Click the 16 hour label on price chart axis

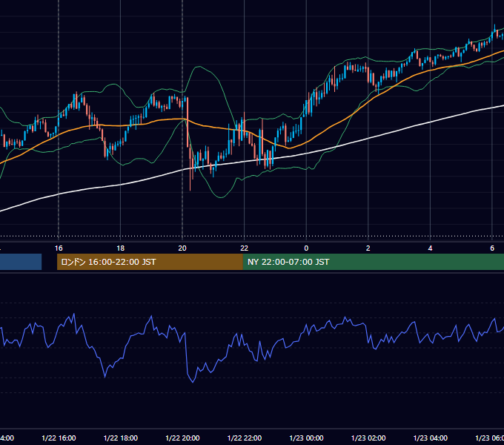[x=59, y=248]
